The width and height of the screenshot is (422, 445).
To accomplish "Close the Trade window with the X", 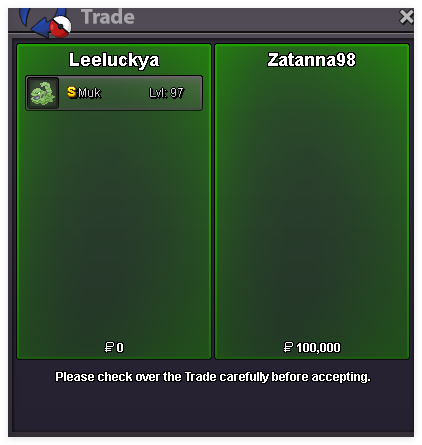I will (406, 16).
